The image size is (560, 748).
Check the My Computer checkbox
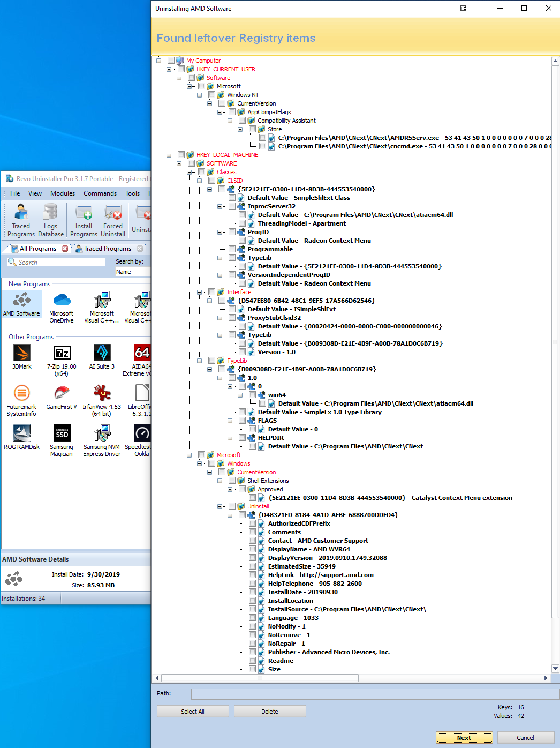[x=171, y=61]
